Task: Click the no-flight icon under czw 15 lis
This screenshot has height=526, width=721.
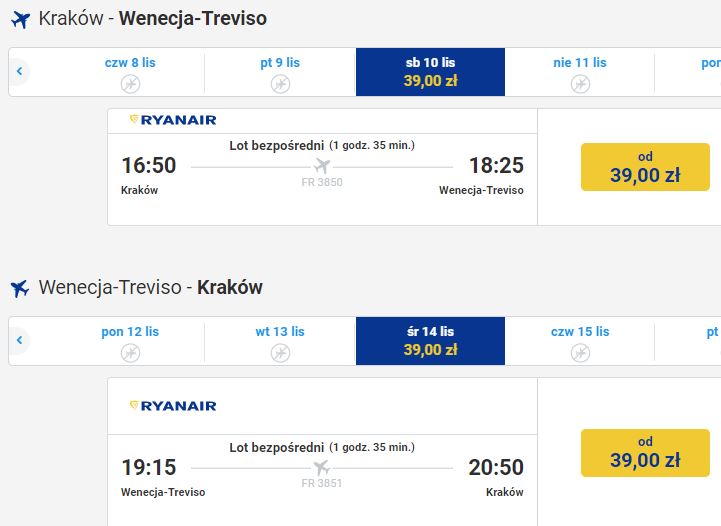Action: (580, 353)
